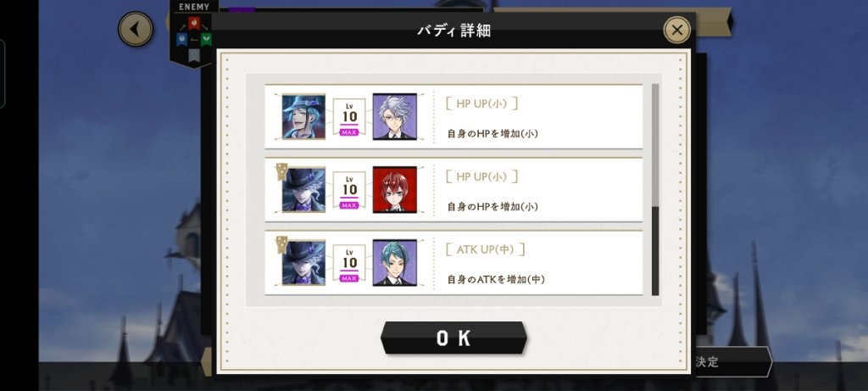Image resolution: width=868 pixels, height=391 pixels.
Task: Click the OK button
Action: coord(453,338)
